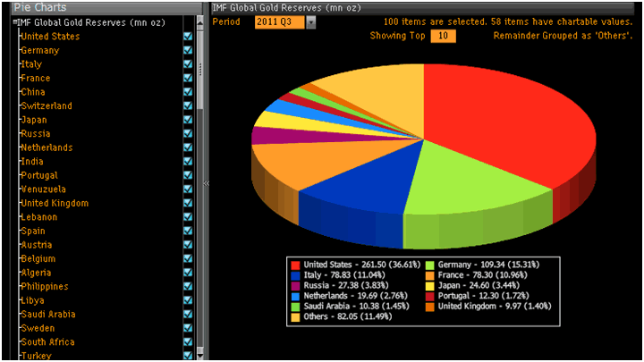The width and height of the screenshot is (644, 362).
Task: Toggle the United Kingdom checkbox
Action: click(188, 203)
